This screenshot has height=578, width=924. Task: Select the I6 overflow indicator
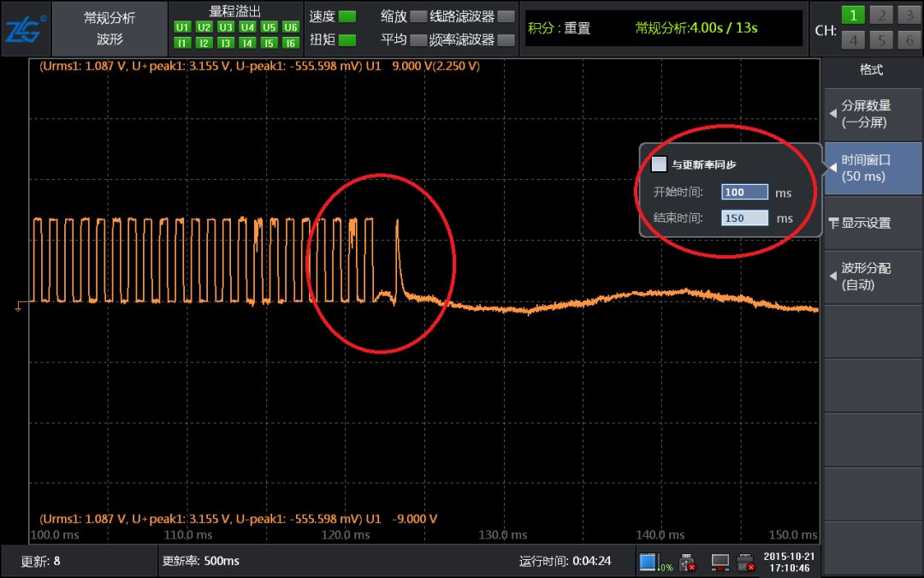290,43
